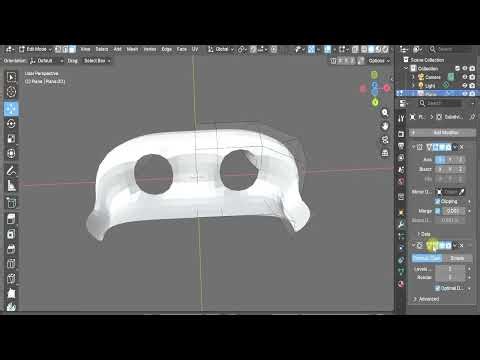Select the Select Box tool in left toolbar
480x360 pixels.
(11, 77)
